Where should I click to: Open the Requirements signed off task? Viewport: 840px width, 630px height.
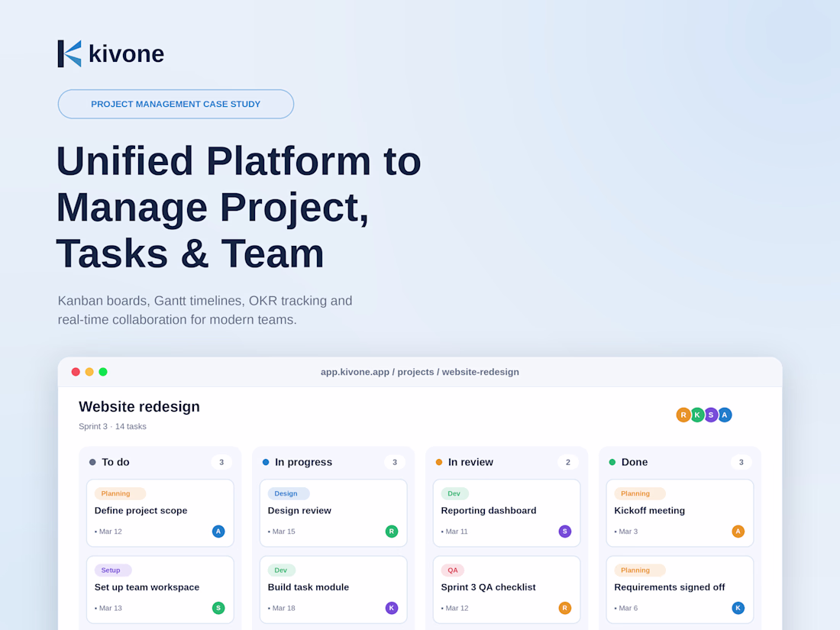[680, 590]
